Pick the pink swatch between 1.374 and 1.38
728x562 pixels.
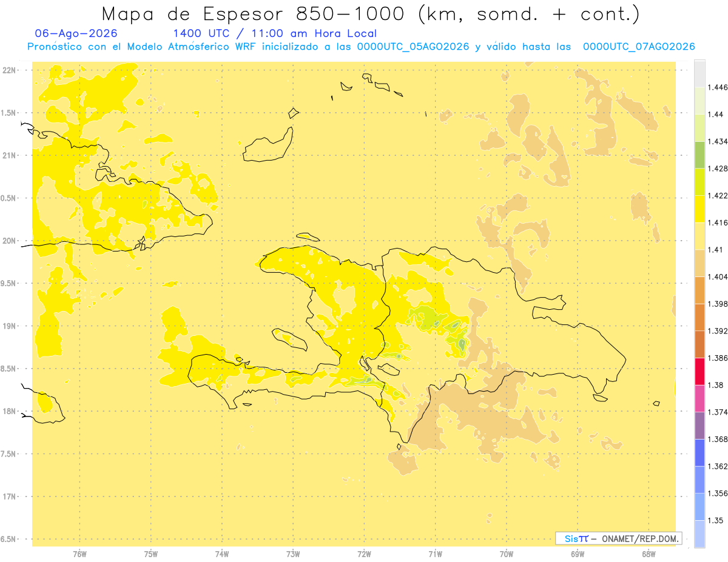699,398
